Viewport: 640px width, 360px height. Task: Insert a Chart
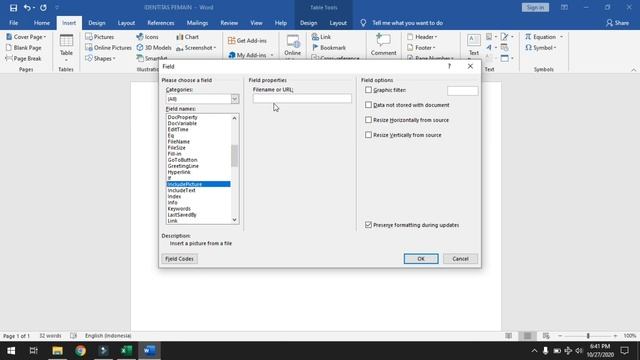pos(187,37)
